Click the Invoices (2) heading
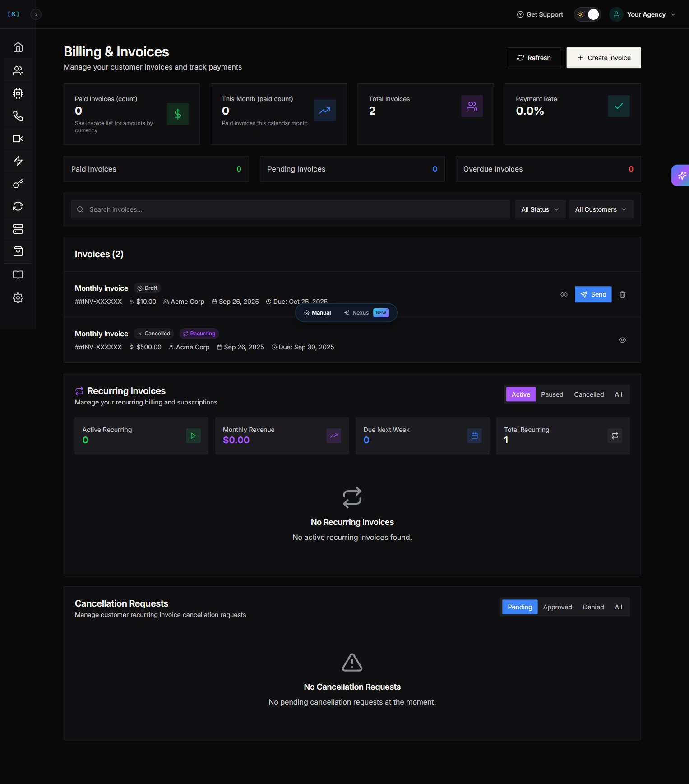 click(x=99, y=254)
